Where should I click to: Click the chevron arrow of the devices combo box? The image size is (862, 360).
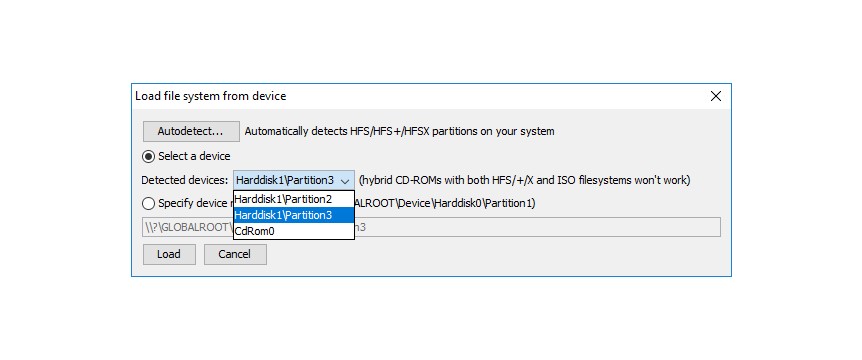(x=345, y=180)
